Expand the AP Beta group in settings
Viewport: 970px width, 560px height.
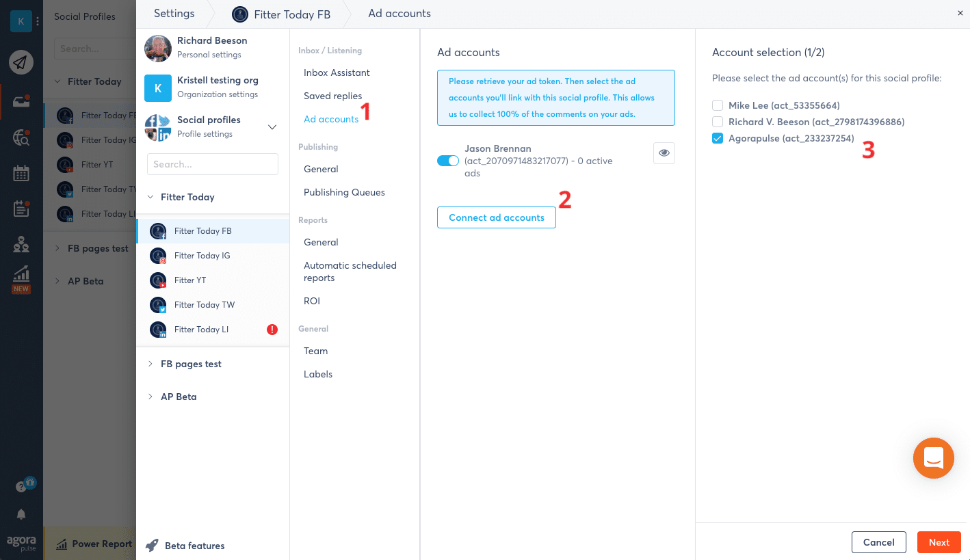coord(150,397)
